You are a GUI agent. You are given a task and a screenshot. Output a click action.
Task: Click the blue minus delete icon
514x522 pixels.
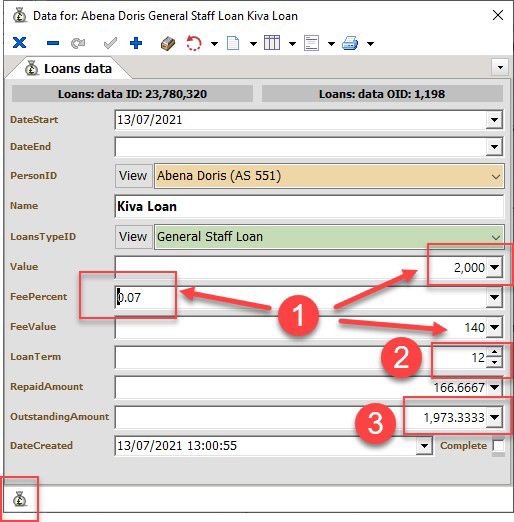pyautogui.click(x=53, y=43)
